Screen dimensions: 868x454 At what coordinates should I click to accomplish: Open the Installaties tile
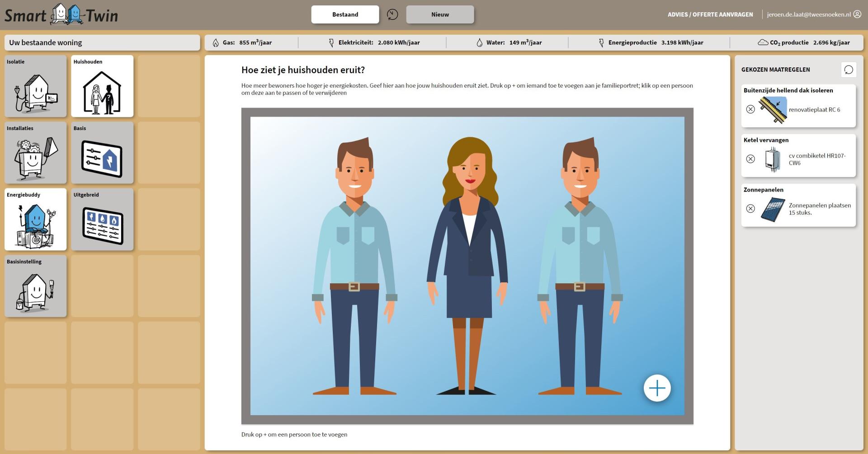pos(35,153)
